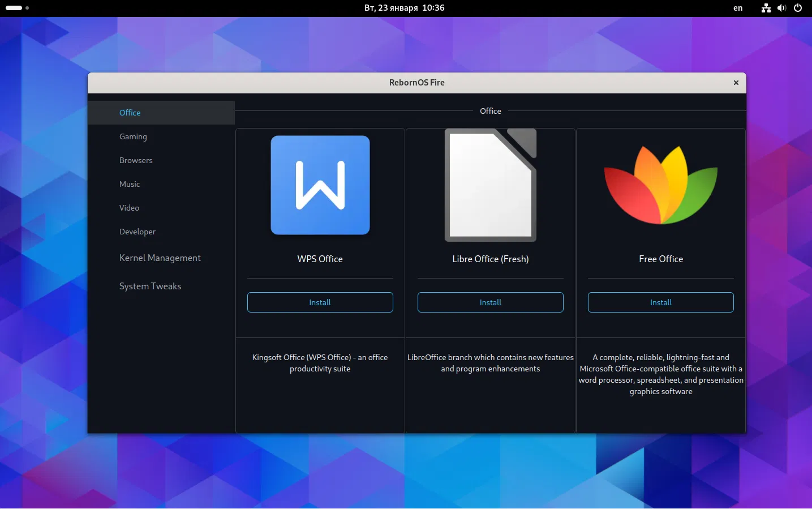
Task: Click the 'Libre Office (Fresh)' app name
Action: pyautogui.click(x=491, y=259)
